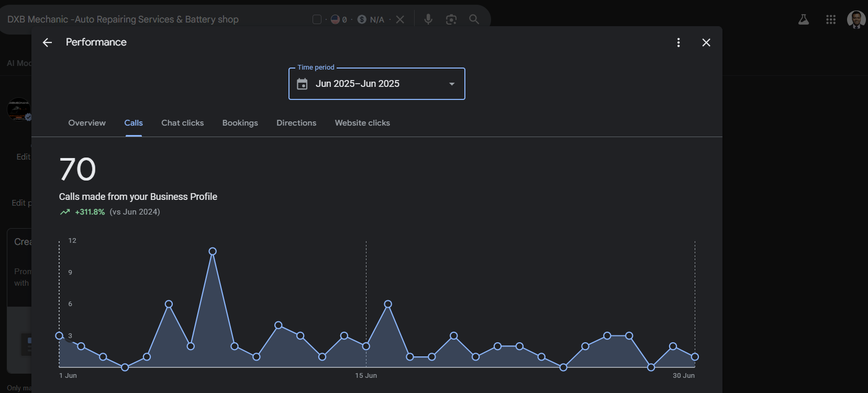The width and height of the screenshot is (868, 393).
Task: Open the Google account avatar
Action: pos(856,19)
